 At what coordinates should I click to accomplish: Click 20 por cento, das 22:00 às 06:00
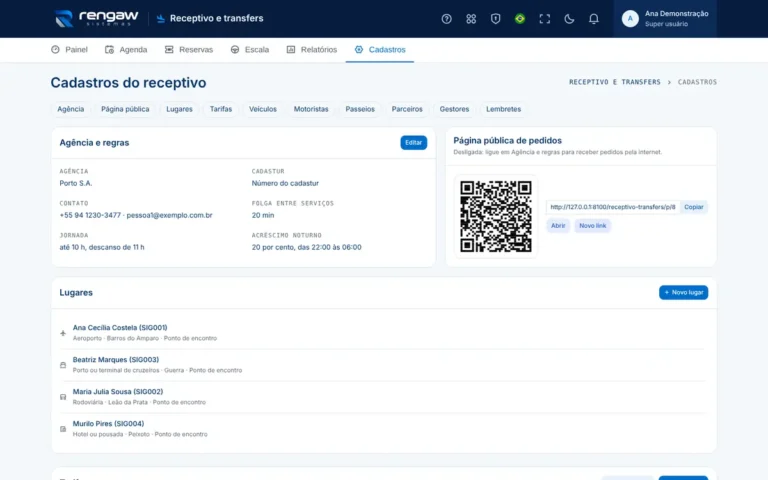(307, 247)
